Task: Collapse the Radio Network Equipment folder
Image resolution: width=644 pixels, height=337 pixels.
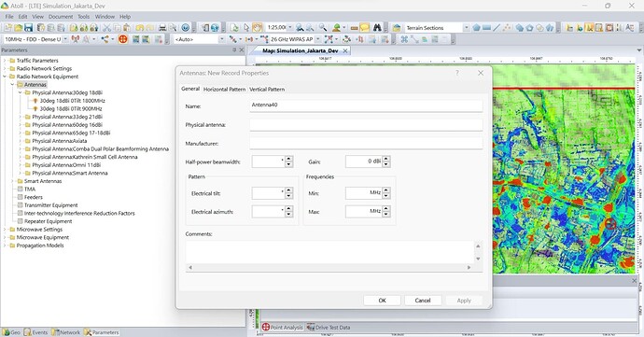Action: coord(5,77)
